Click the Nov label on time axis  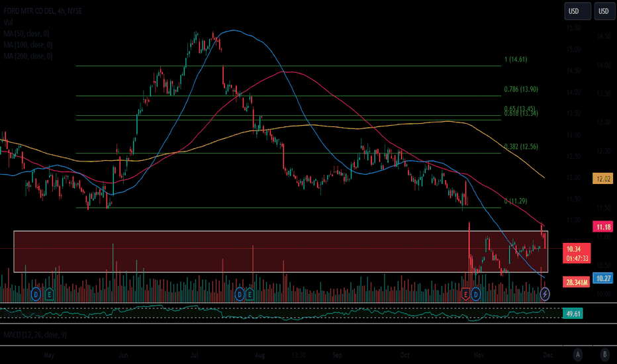[x=479, y=355]
